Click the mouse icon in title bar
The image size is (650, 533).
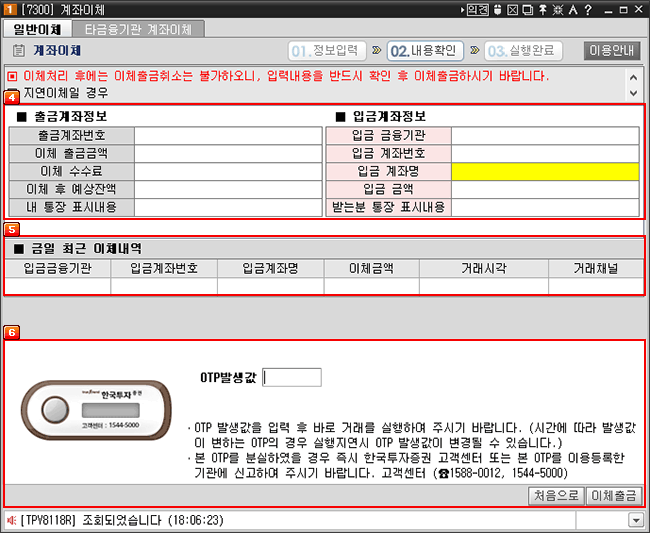click(x=499, y=10)
